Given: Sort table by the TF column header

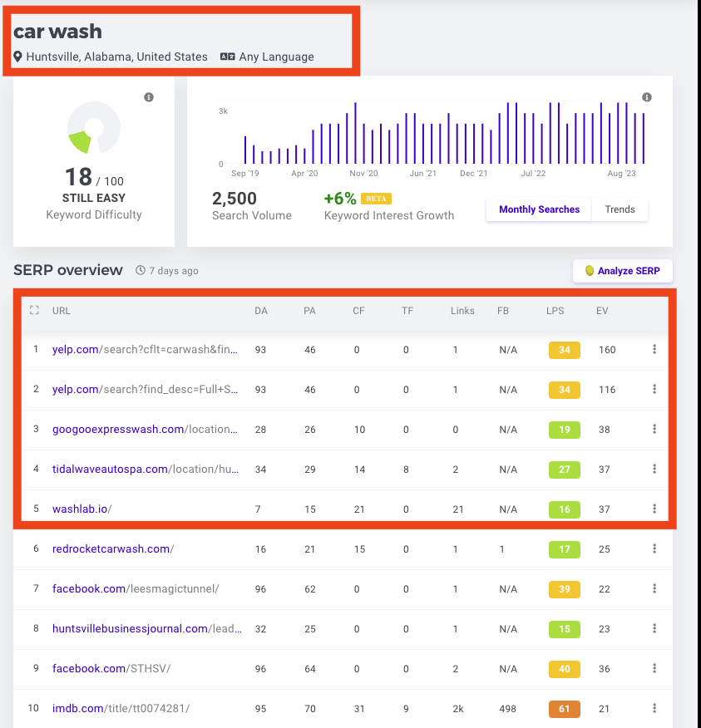Looking at the screenshot, I should tap(407, 311).
